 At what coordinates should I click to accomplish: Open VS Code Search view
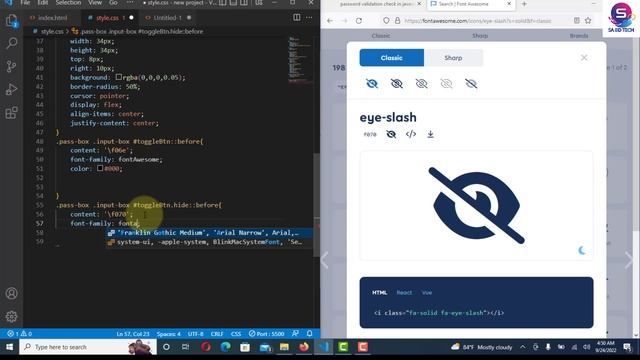tap(11, 43)
